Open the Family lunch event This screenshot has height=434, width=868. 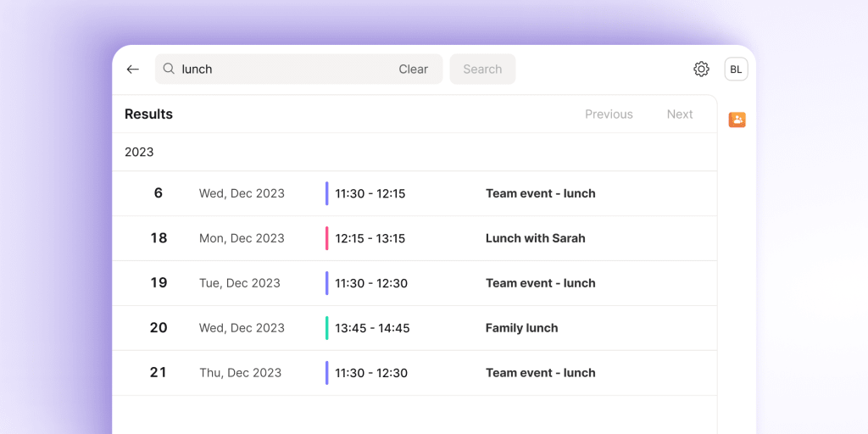(x=521, y=328)
